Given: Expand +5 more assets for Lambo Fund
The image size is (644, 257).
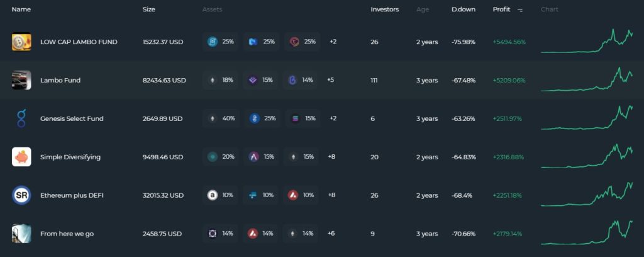Looking at the screenshot, I should [x=330, y=80].
